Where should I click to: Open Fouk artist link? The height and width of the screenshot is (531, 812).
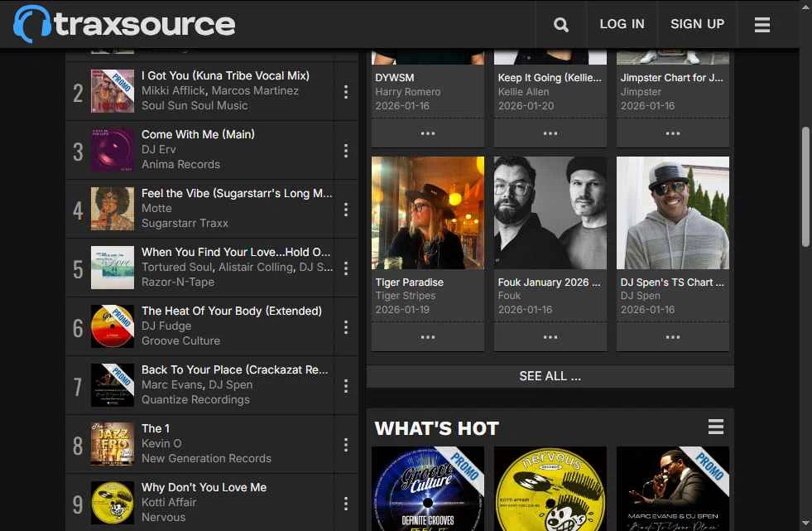point(509,296)
